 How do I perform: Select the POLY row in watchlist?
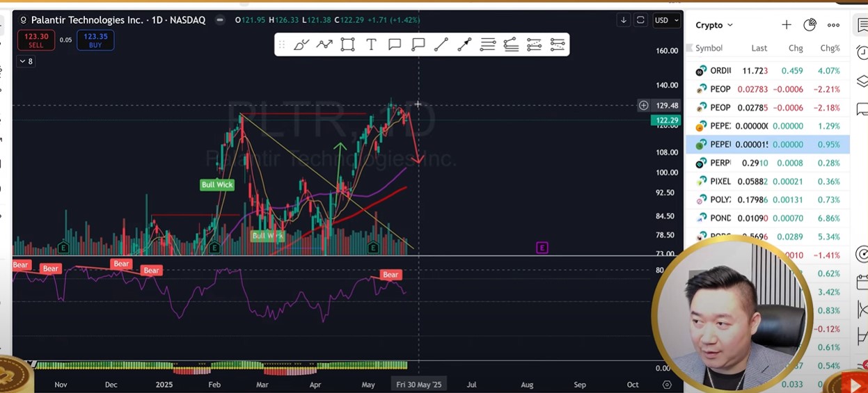click(767, 200)
